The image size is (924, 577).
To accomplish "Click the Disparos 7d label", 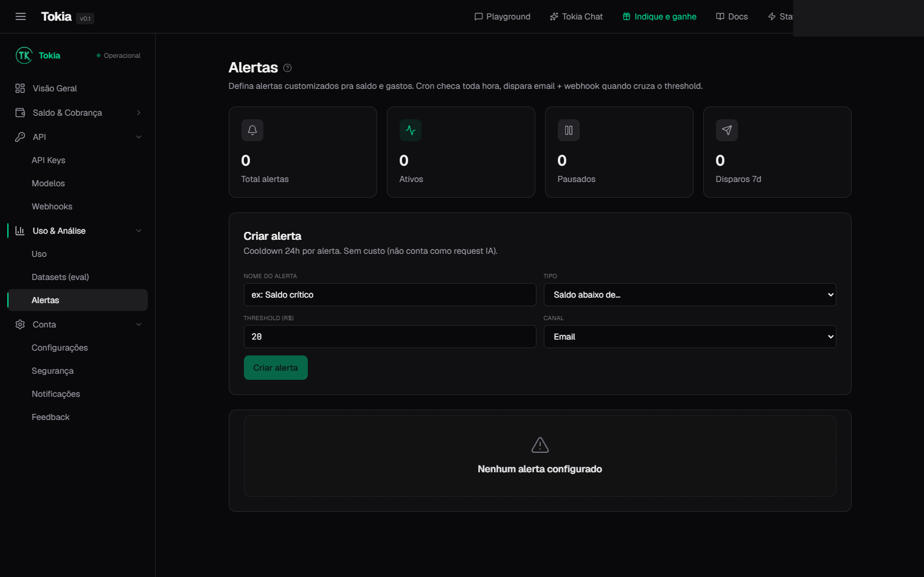I will tap(738, 179).
